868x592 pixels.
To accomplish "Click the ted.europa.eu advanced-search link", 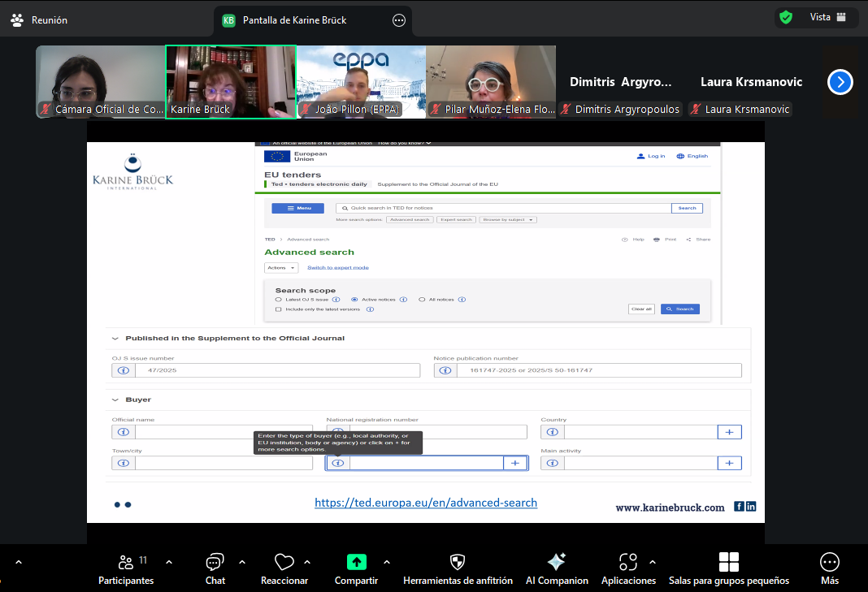I will point(426,503).
